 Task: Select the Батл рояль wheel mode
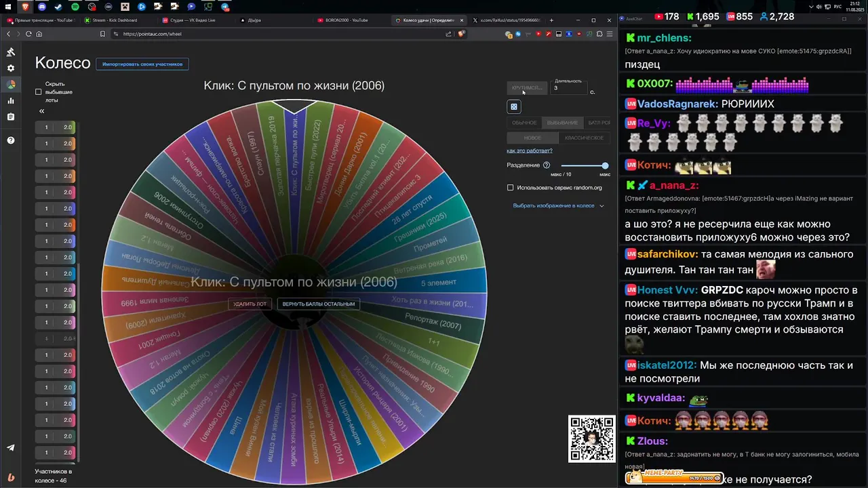598,123
